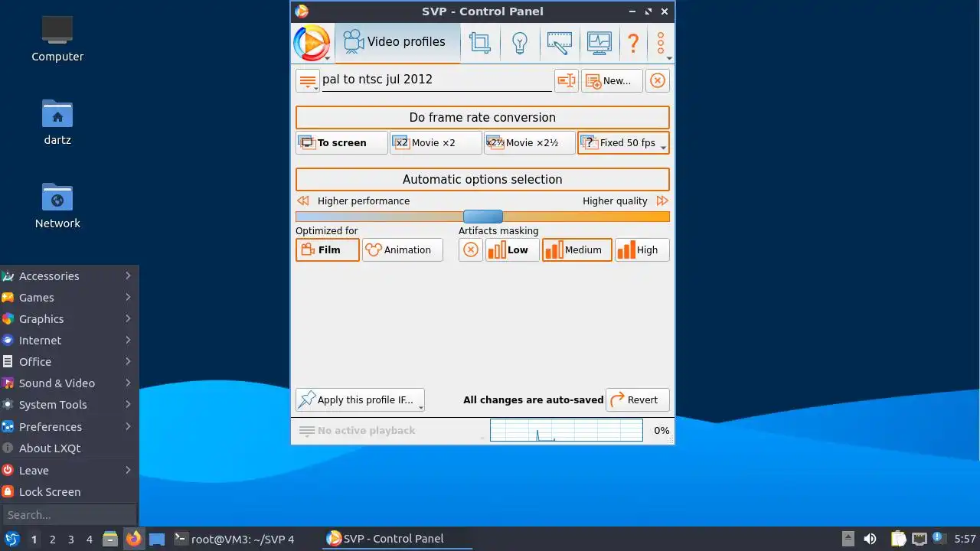Select Animation optimization
This screenshot has width=980, height=551.
(x=403, y=249)
